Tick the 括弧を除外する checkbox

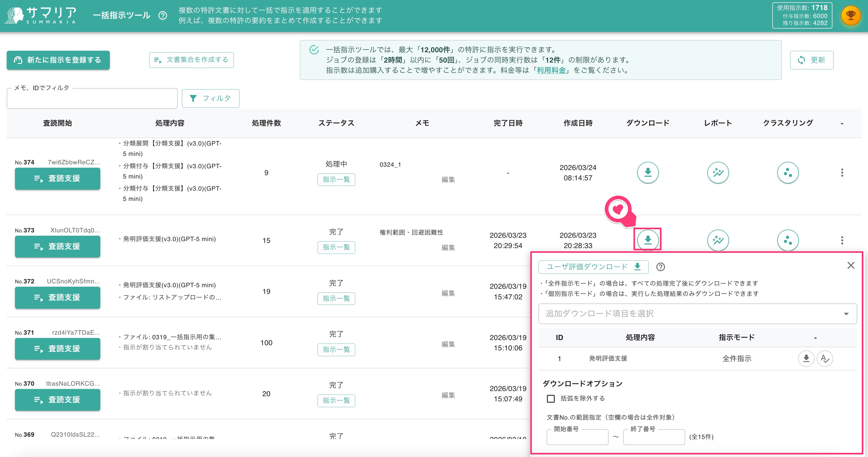click(x=551, y=399)
